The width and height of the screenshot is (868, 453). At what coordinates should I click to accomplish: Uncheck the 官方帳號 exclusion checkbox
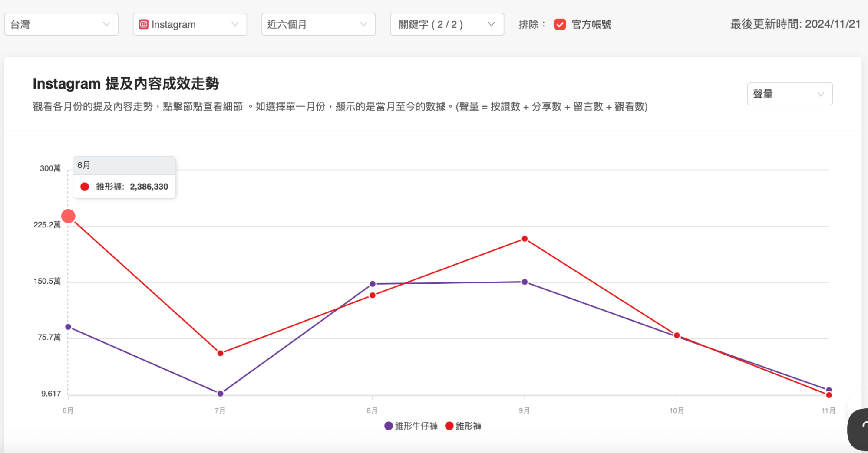(560, 24)
